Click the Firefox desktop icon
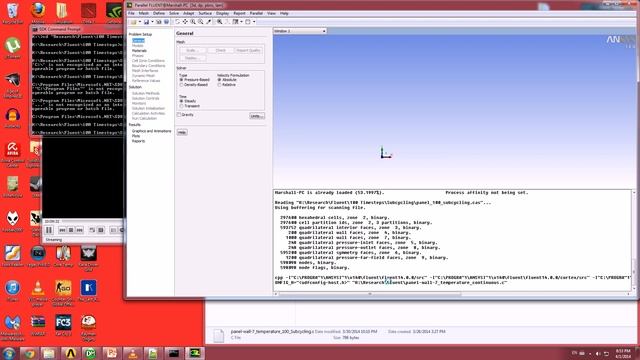640x360 pixels. 38,13
